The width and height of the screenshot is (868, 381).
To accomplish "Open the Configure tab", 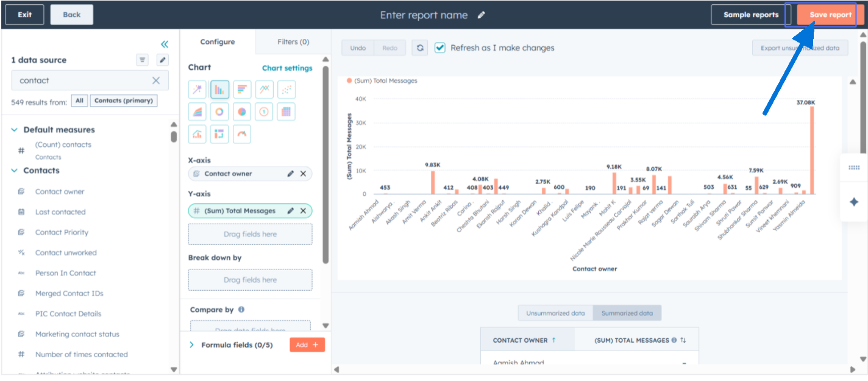I will [218, 42].
